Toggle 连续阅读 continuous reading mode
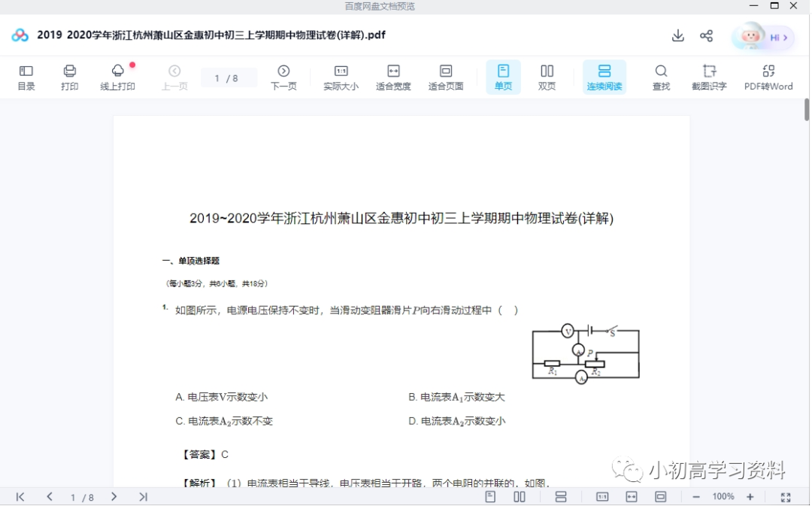Viewport: 812px width, 506px height. click(604, 77)
